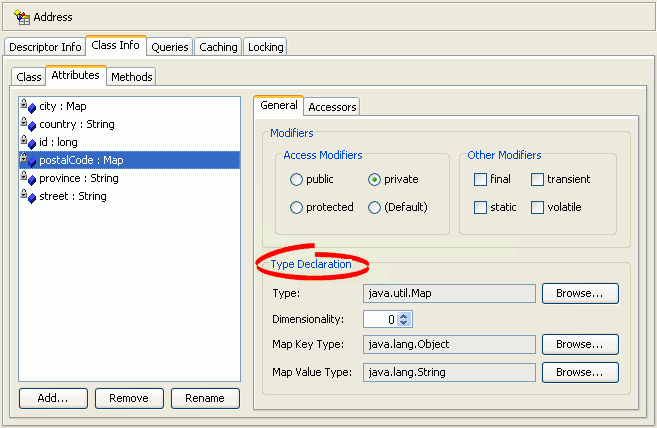Select the protected access modifier
The height and width of the screenshot is (428, 657).
coord(296,208)
